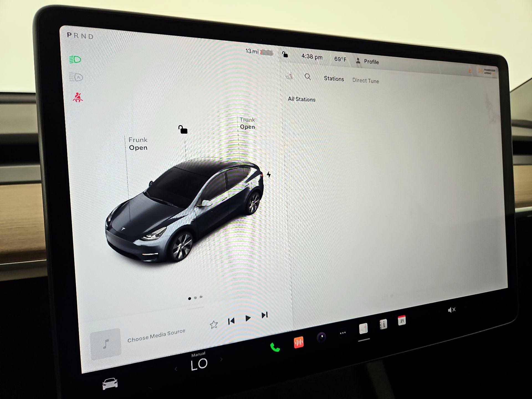Tap Trunk Open to close trunk
532x399 pixels.
click(x=247, y=123)
